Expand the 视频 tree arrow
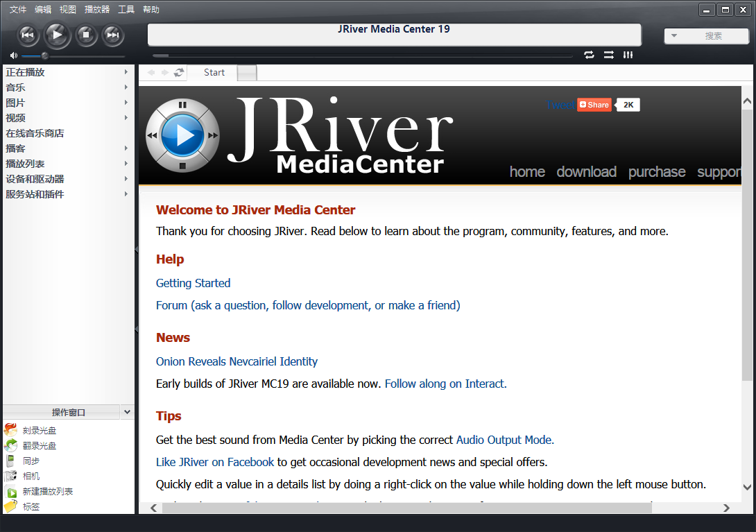 point(126,118)
